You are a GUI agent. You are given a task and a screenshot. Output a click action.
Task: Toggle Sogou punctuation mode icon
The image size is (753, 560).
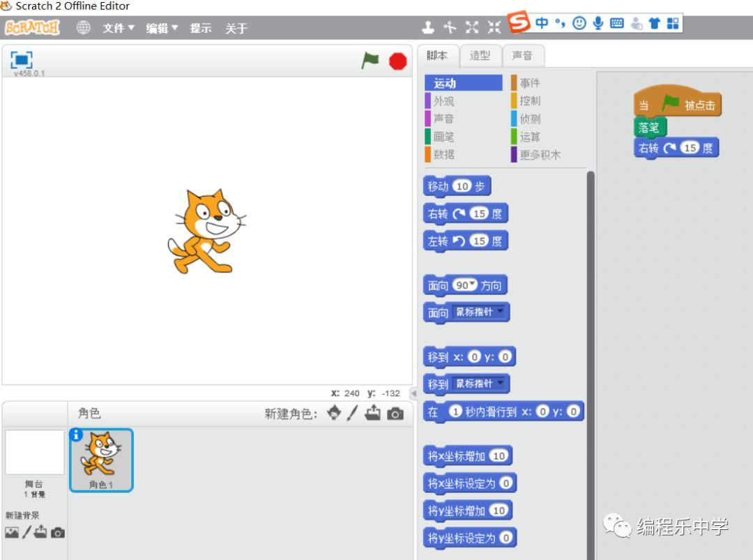pos(560,22)
